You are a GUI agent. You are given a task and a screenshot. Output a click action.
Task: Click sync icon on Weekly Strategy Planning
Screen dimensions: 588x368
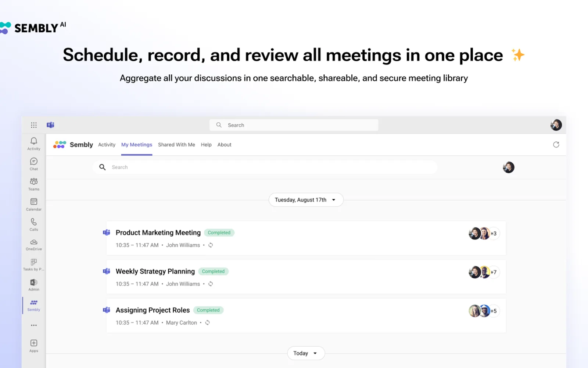pyautogui.click(x=211, y=284)
